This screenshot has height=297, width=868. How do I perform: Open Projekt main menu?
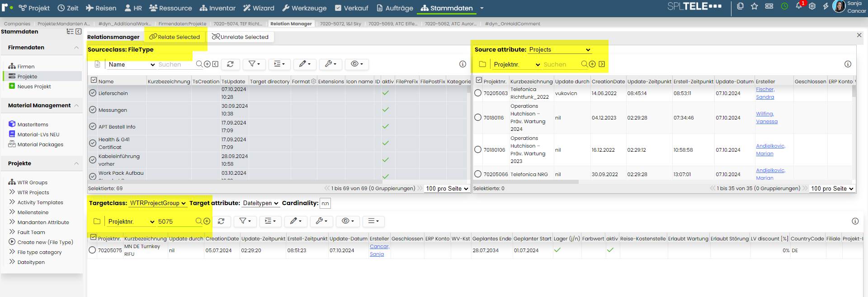tap(34, 8)
